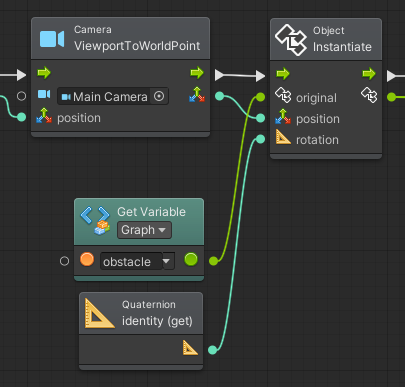Click the green original input port on Instantiate

(261, 97)
